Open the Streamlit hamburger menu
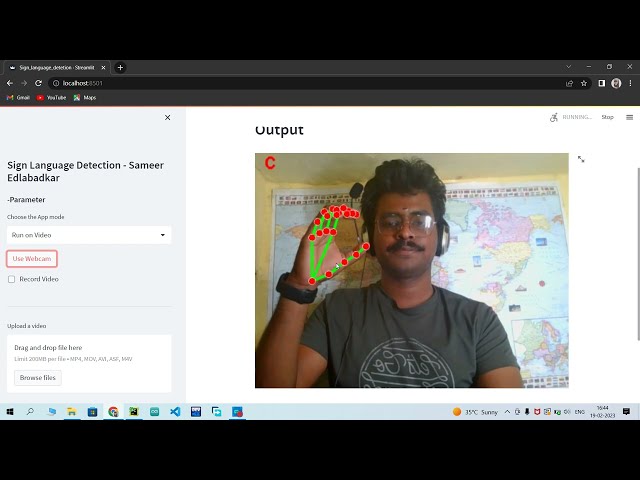The height and width of the screenshot is (480, 640). pyautogui.click(x=629, y=117)
